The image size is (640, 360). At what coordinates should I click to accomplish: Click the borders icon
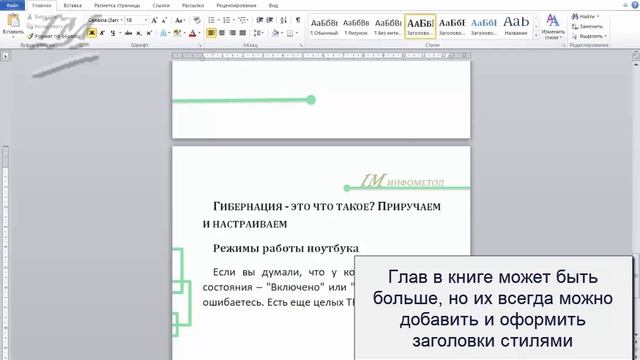pyautogui.click(x=290, y=33)
